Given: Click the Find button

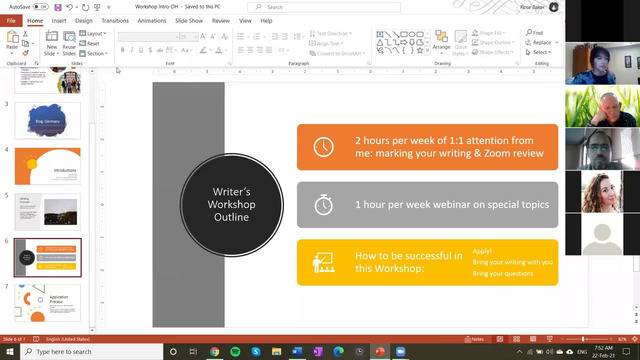Looking at the screenshot, I should click(x=534, y=33).
